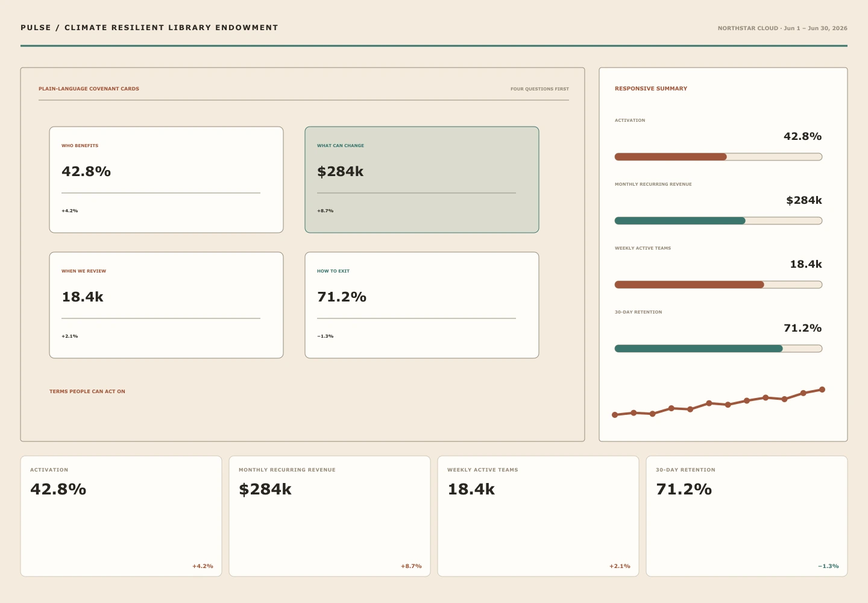Click Terms People Can Act On text
Screen dimensions: 868x603
point(87,391)
